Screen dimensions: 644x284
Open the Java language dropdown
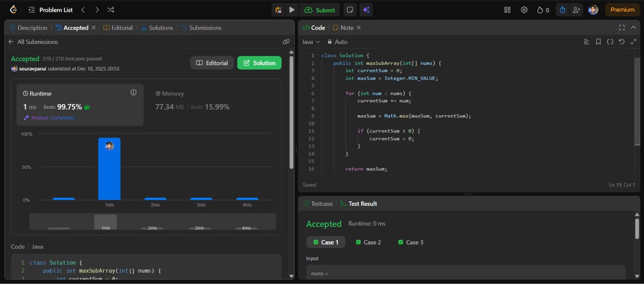click(x=311, y=41)
